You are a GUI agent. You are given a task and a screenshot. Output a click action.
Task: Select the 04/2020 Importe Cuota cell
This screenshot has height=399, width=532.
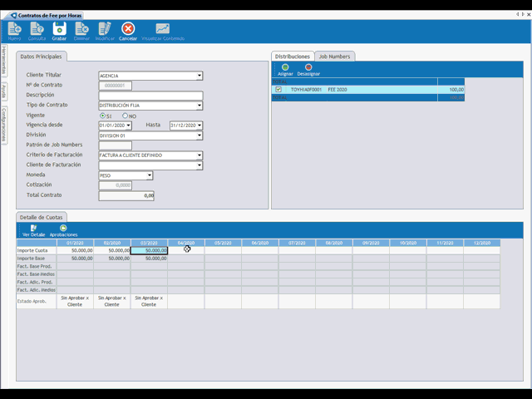coord(185,249)
